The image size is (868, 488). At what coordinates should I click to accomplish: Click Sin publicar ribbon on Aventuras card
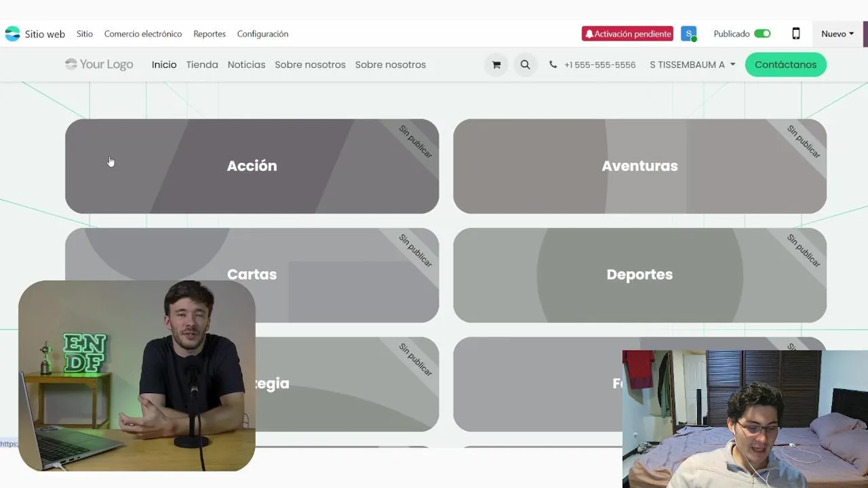pyautogui.click(x=804, y=142)
